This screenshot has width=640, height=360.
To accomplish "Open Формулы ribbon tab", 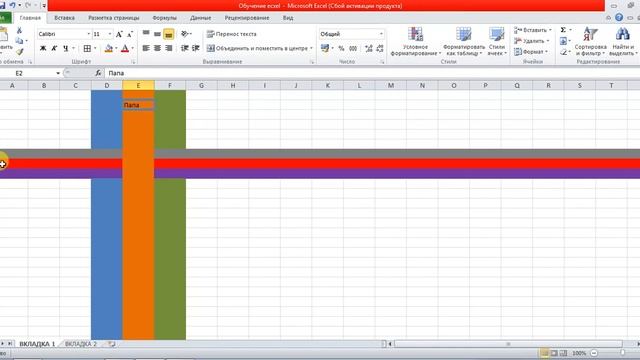I will (x=164, y=18).
